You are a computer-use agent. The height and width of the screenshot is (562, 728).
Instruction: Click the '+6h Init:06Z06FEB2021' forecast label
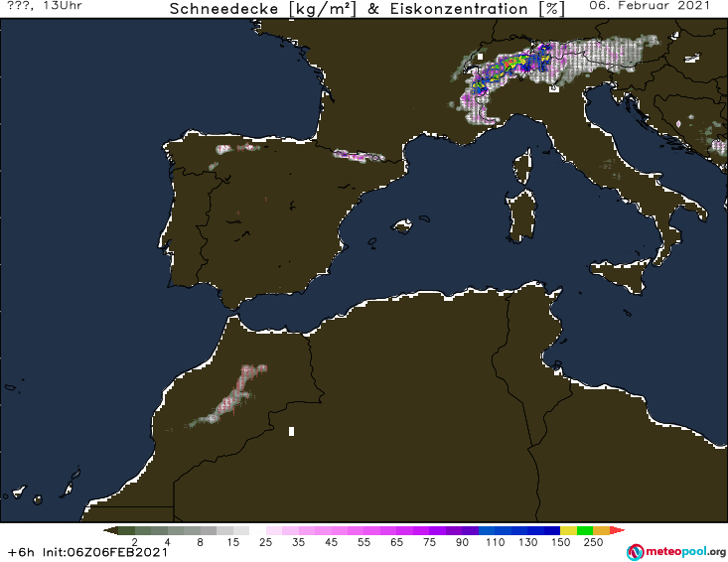click(87, 552)
